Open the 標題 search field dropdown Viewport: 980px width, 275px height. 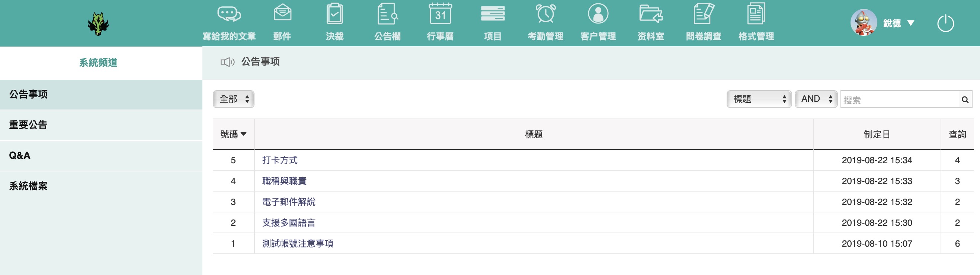click(759, 99)
